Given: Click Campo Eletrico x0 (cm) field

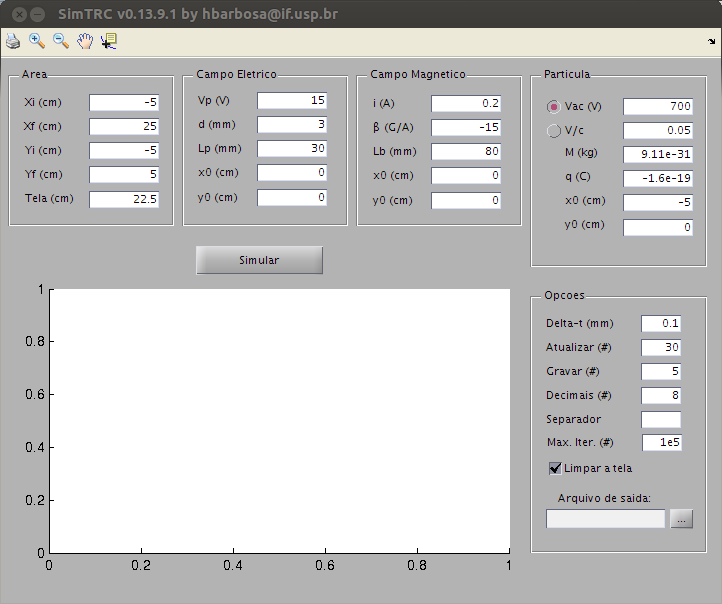Looking at the screenshot, I should [x=292, y=173].
